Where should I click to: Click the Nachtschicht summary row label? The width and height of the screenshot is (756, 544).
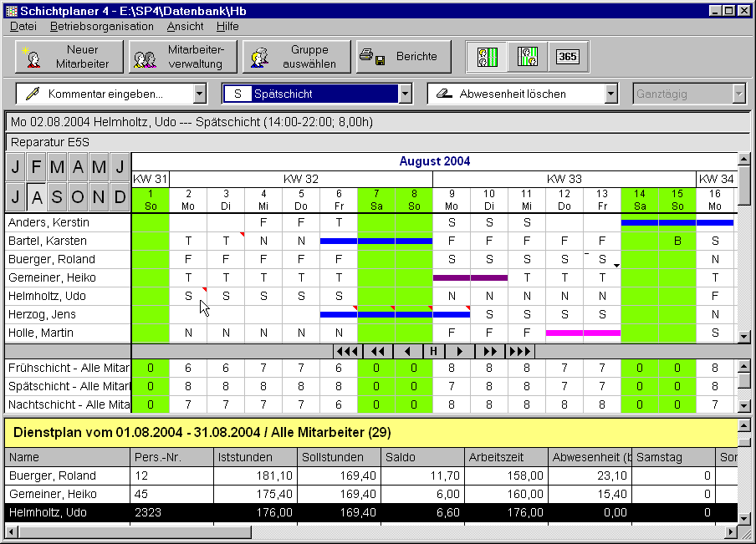click(x=68, y=404)
